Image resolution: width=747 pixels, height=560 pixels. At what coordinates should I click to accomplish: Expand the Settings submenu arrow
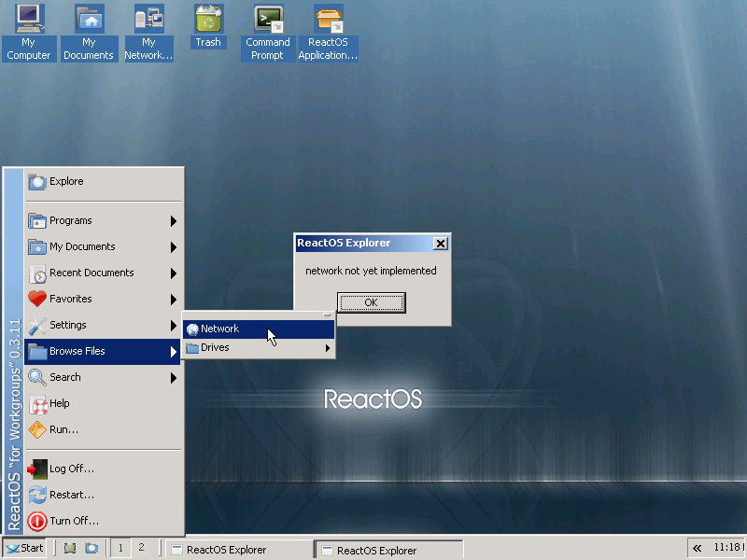click(x=174, y=326)
